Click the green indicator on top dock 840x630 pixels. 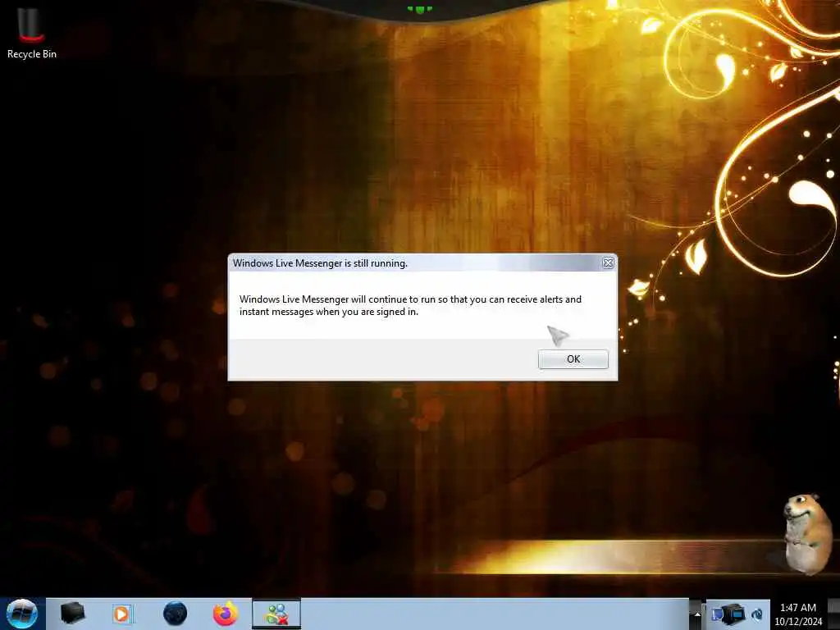click(420, 9)
